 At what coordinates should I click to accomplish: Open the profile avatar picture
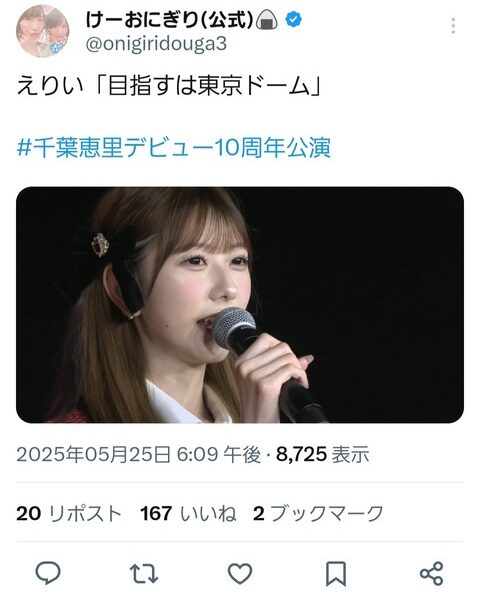(42, 31)
